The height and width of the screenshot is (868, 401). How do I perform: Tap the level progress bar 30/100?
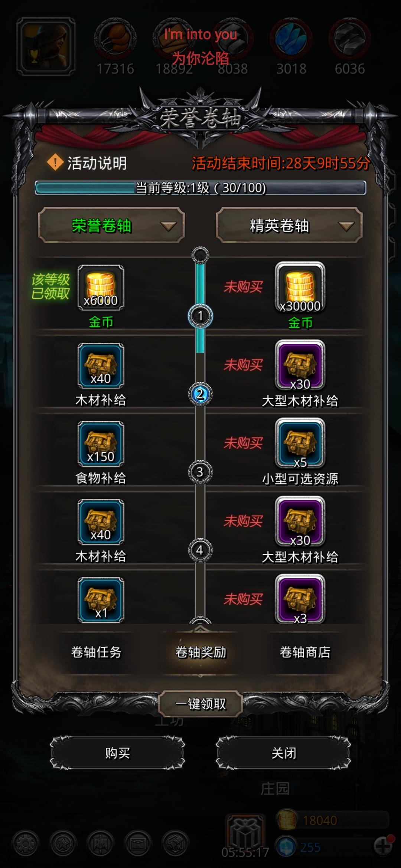[x=200, y=188]
